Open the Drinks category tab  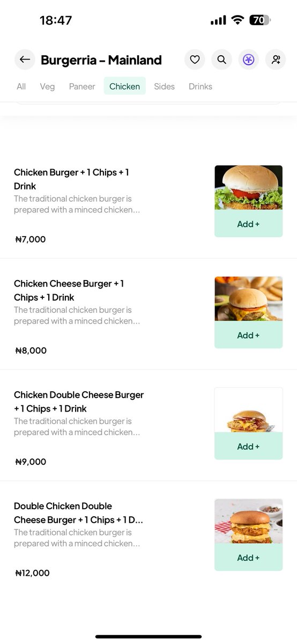coord(201,86)
